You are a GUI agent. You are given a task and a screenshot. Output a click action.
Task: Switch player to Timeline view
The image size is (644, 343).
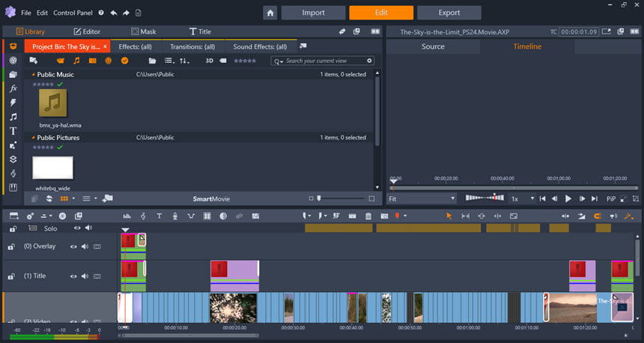[x=527, y=46]
